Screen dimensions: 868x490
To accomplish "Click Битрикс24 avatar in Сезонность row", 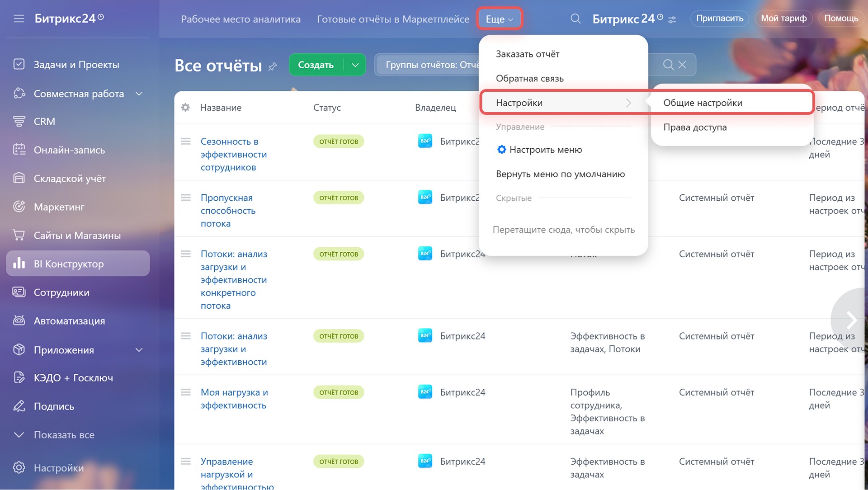I will [x=425, y=141].
